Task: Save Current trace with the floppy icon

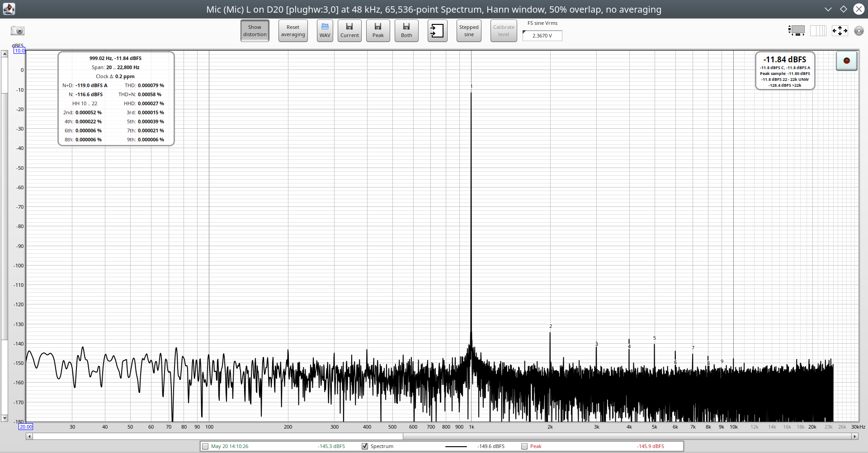Action: pyautogui.click(x=349, y=31)
